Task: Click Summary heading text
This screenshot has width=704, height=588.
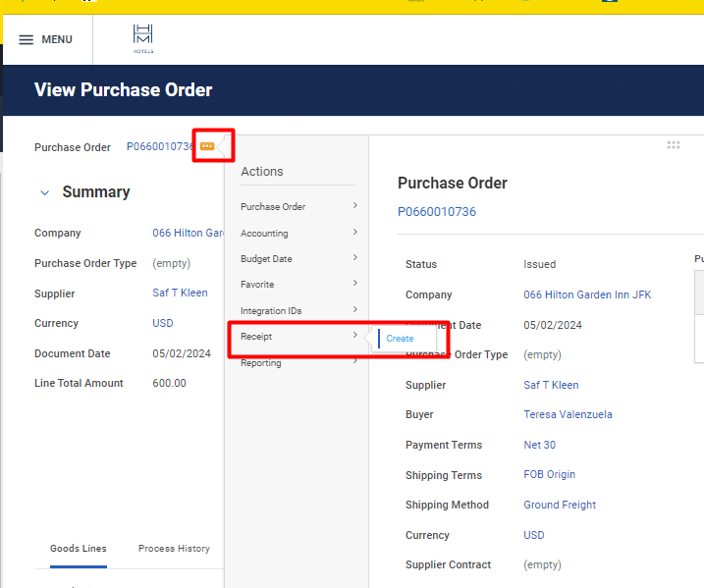Action: coord(96,192)
